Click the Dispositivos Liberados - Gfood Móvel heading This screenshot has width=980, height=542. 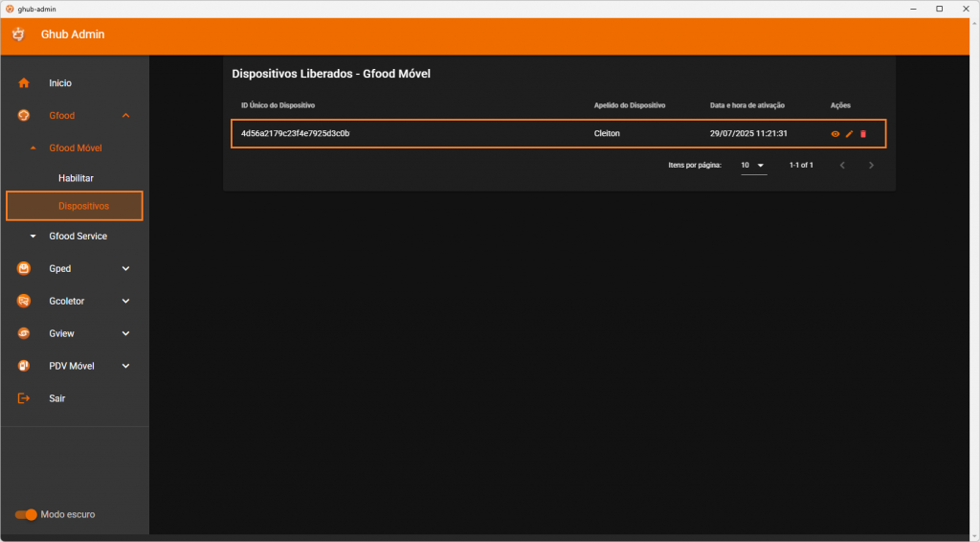[x=331, y=74]
